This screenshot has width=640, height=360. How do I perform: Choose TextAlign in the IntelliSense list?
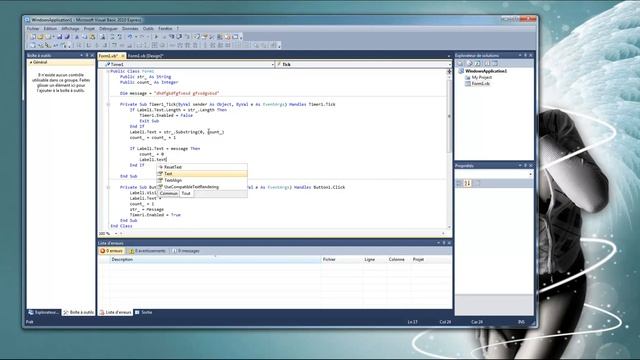pyautogui.click(x=202, y=180)
